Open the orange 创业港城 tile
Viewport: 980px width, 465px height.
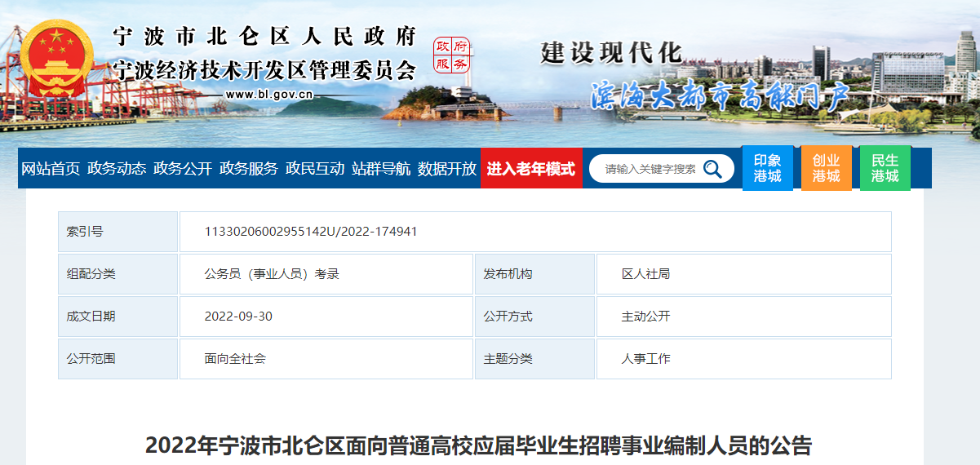(x=826, y=168)
